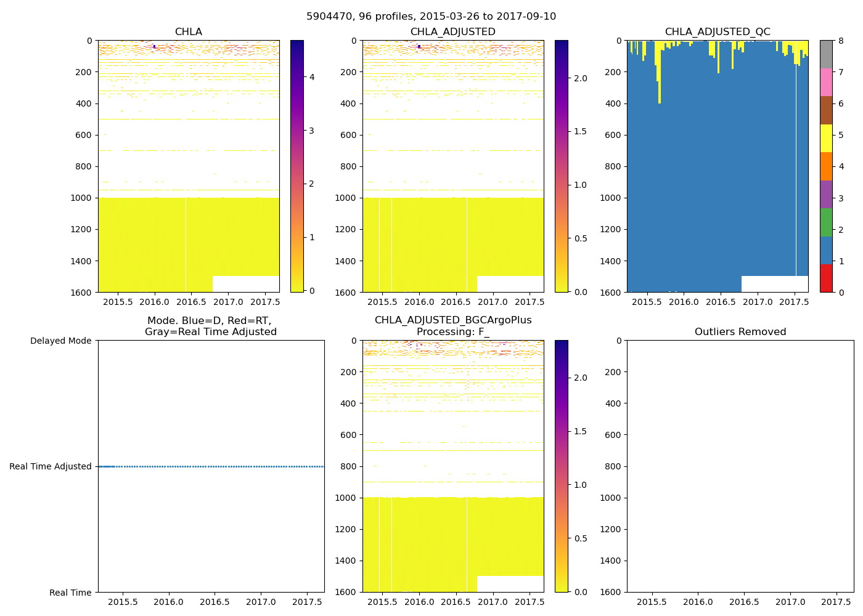This screenshot has height=616, width=863.
Task: Click inside the empty Outliers Removed plot
Action: coord(740,466)
